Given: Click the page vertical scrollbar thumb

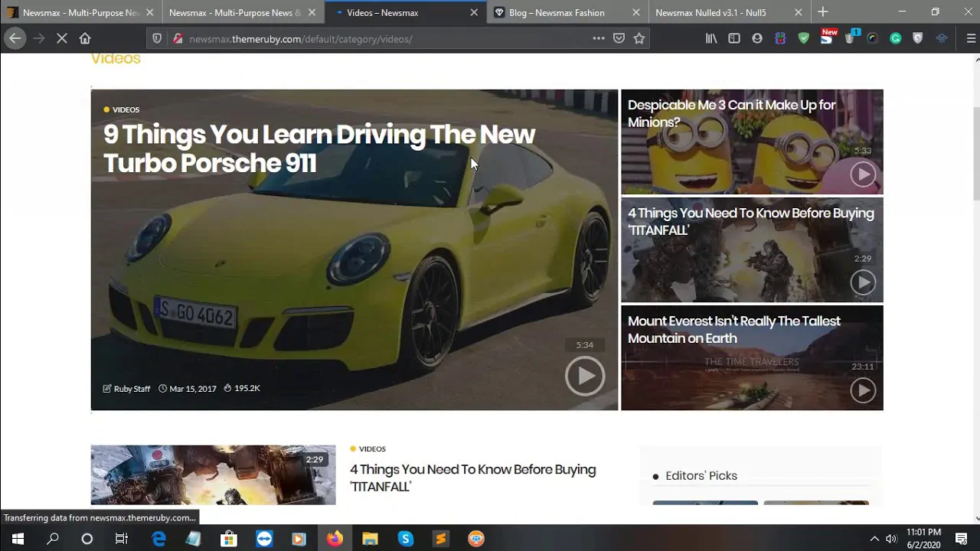Looking at the screenshot, I should tap(975, 152).
